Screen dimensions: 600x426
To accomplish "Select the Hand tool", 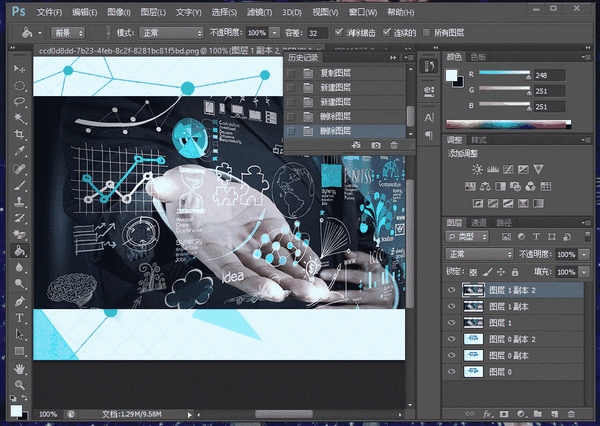I will [19, 369].
